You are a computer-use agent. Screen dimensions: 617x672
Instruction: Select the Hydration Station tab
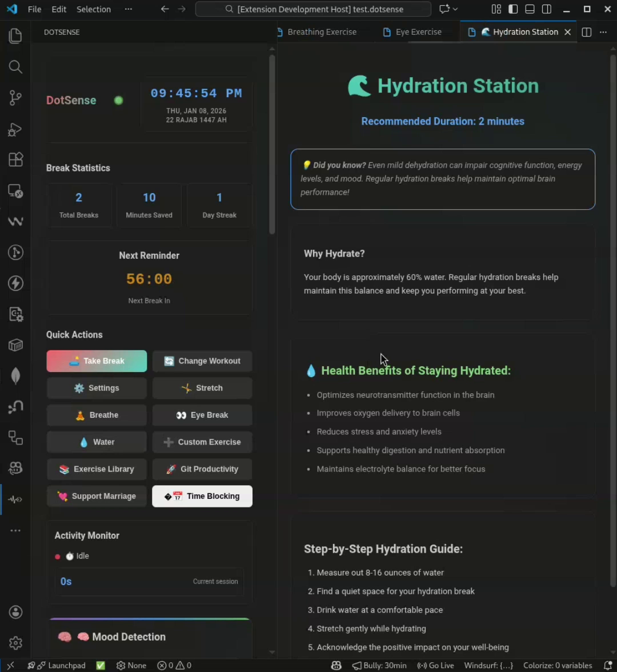pyautogui.click(x=520, y=32)
